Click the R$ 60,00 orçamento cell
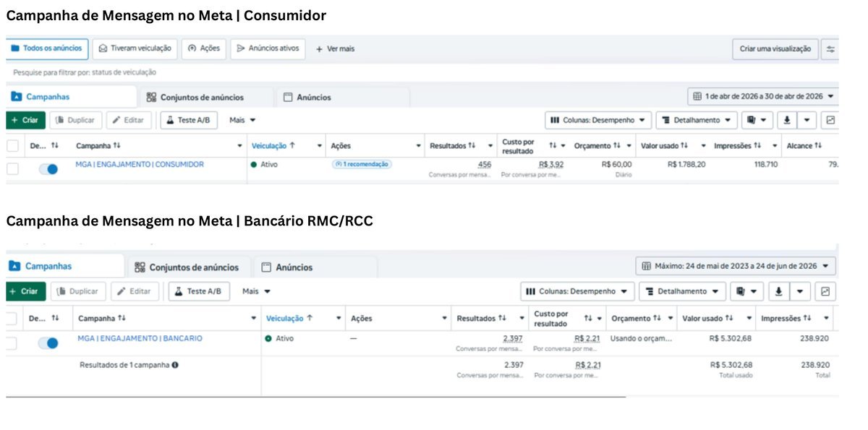 pyautogui.click(x=616, y=165)
